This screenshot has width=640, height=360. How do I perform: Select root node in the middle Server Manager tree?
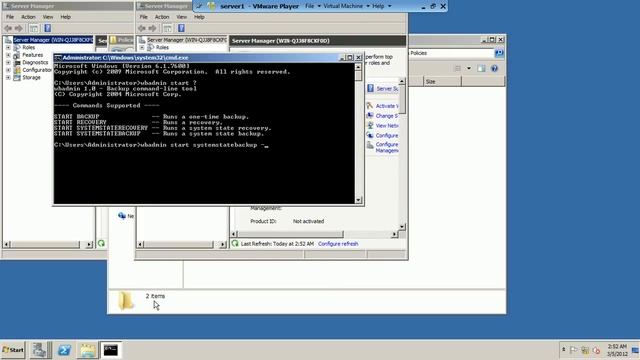pos(187,40)
